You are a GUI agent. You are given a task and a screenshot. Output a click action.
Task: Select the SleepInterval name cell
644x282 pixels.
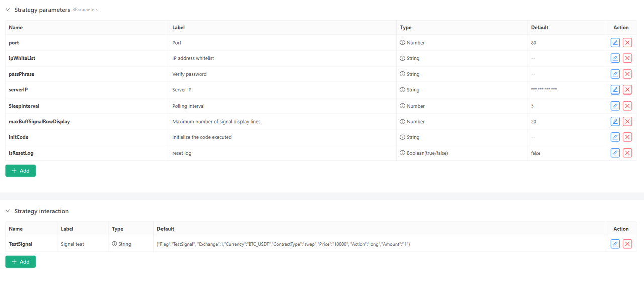click(87, 106)
